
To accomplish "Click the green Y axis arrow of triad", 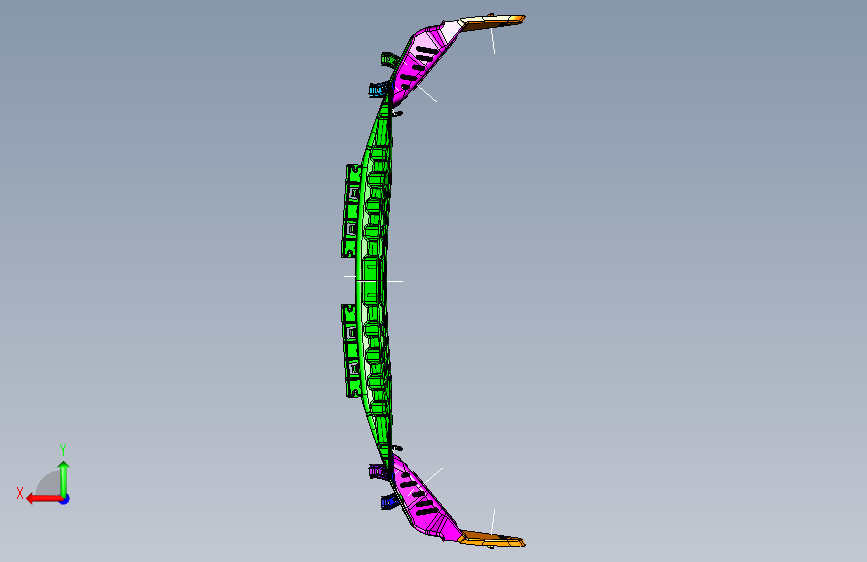I will [64, 479].
